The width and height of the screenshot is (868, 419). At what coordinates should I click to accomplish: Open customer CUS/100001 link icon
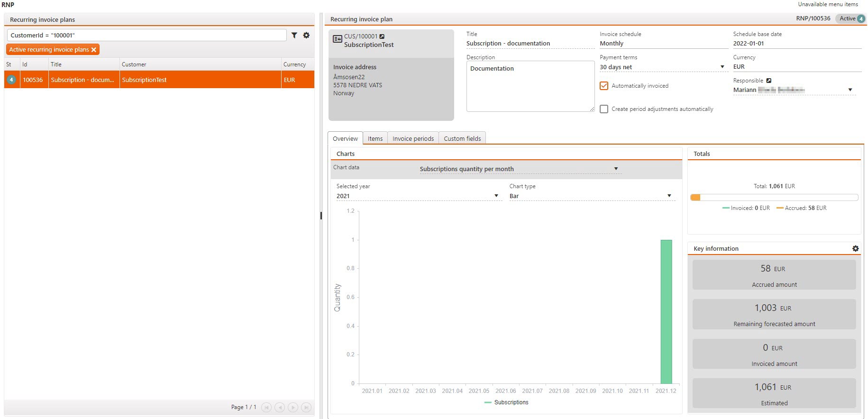[382, 36]
